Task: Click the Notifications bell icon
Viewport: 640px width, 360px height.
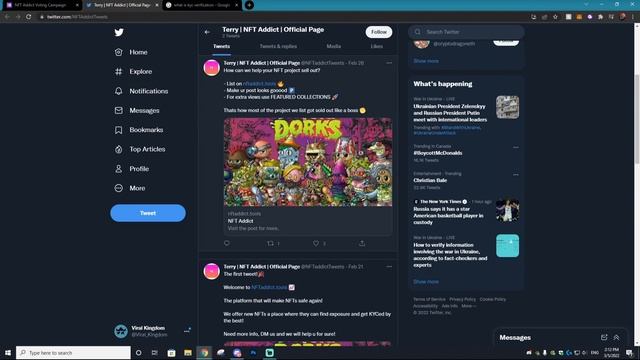Action: click(x=118, y=91)
